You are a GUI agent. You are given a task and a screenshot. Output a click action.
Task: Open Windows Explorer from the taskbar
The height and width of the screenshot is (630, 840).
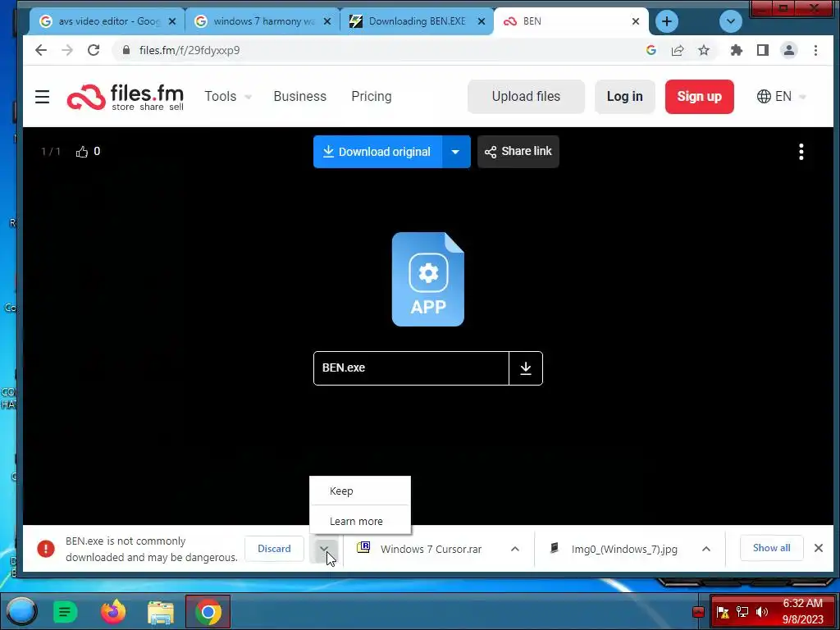(x=161, y=612)
